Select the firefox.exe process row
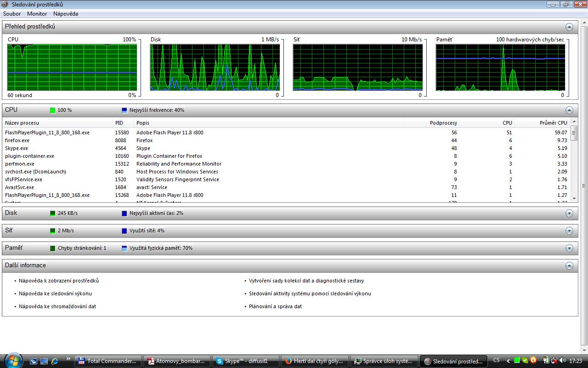588x368 pixels. 17,140
